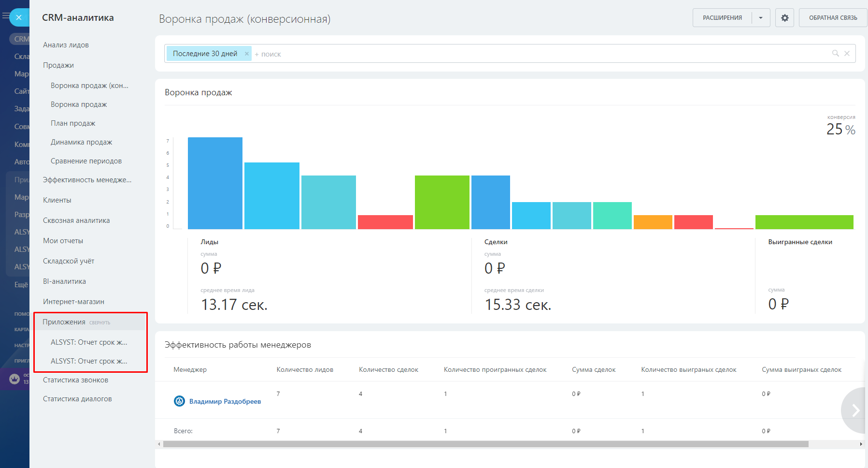Close the CRM analytics slider panel
The width and height of the screenshot is (868, 468).
pyautogui.click(x=19, y=17)
